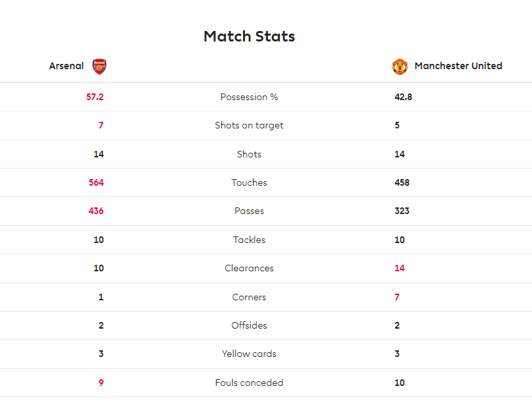This screenshot has width=532, height=405.
Task: Select the Fouls conceded stat label
Action: point(249,383)
